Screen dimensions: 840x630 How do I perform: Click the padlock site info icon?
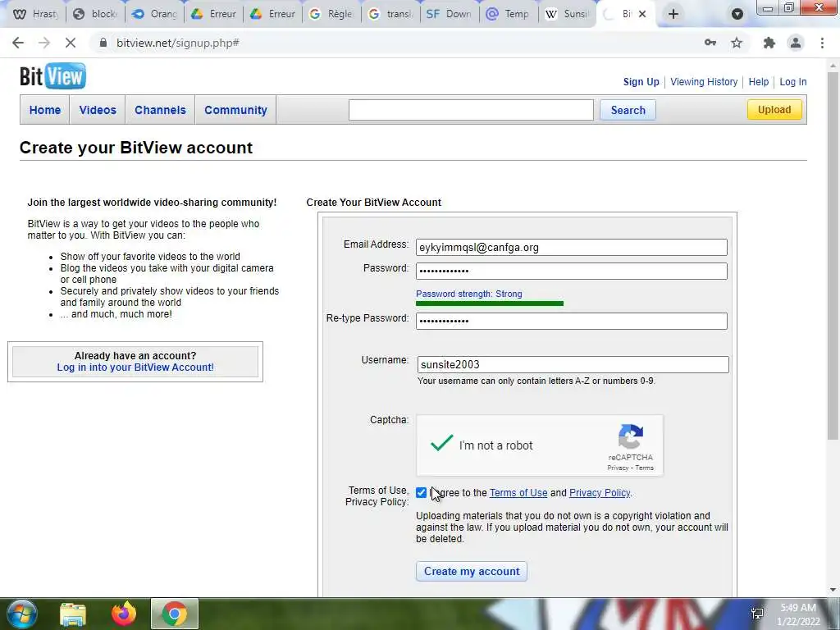coord(103,43)
